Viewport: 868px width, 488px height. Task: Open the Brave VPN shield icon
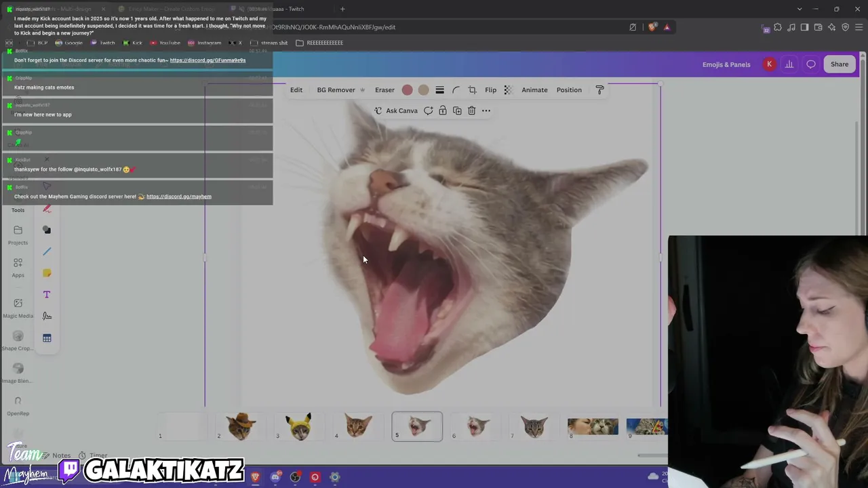(845, 27)
